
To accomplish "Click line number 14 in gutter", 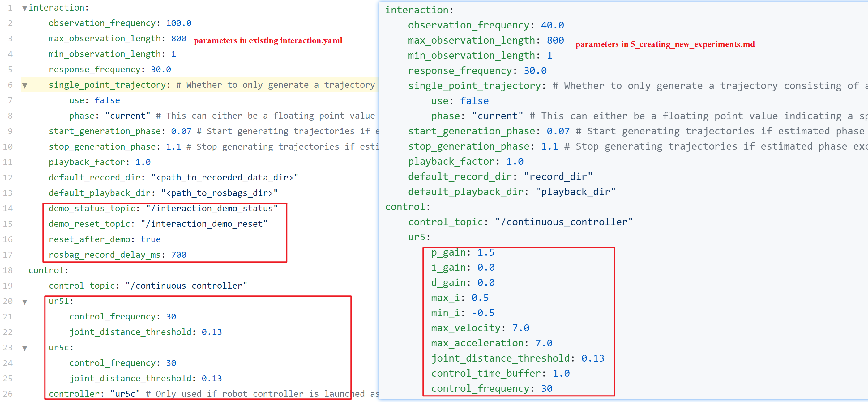I will [8, 208].
